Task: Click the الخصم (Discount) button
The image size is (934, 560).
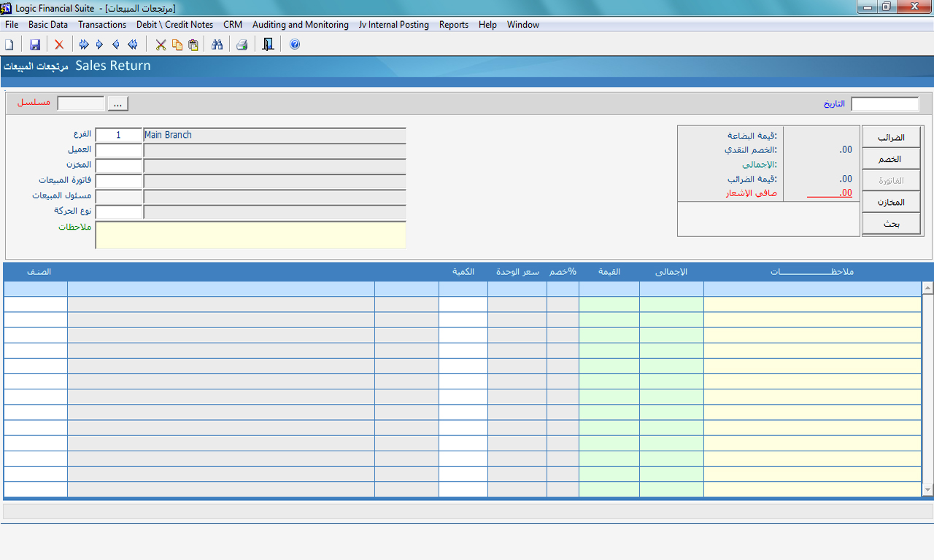Action: pyautogui.click(x=891, y=159)
